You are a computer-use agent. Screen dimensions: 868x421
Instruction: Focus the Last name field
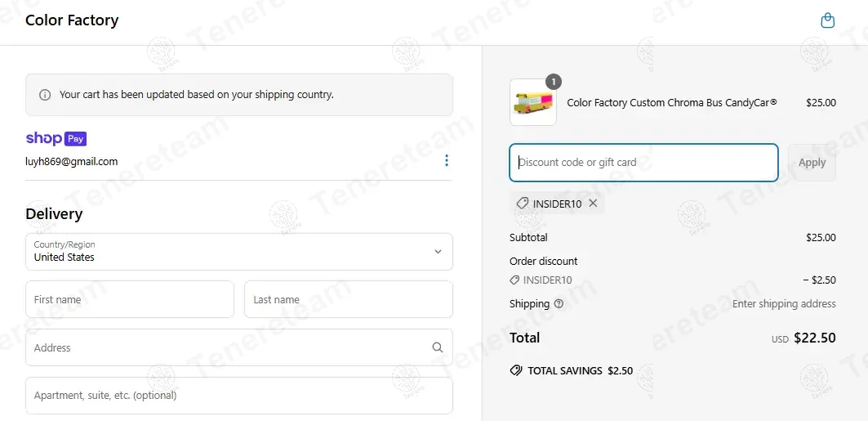(x=348, y=300)
